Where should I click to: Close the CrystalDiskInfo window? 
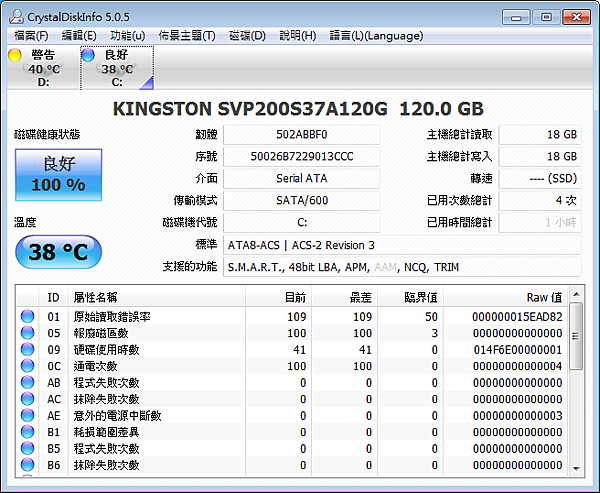pyautogui.click(x=576, y=17)
